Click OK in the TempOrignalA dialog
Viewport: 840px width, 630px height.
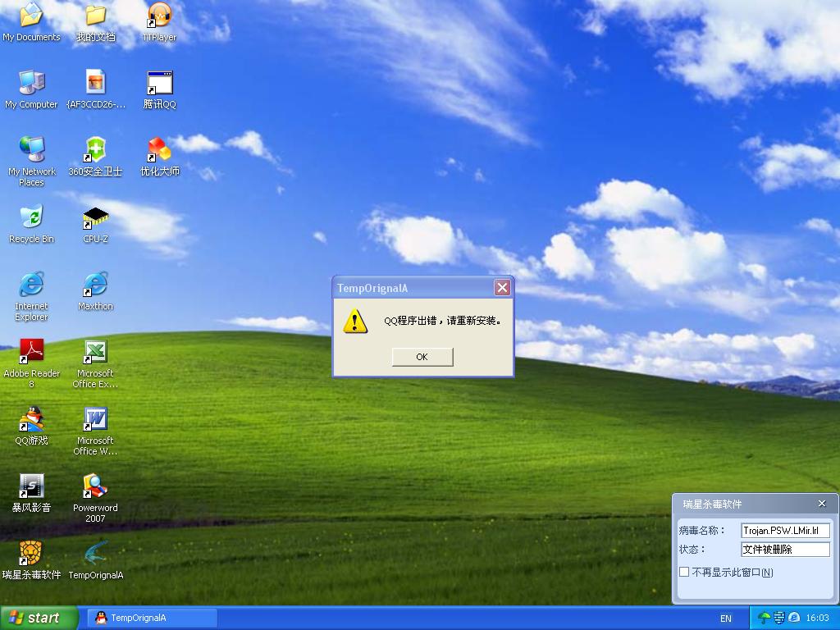[x=422, y=357]
